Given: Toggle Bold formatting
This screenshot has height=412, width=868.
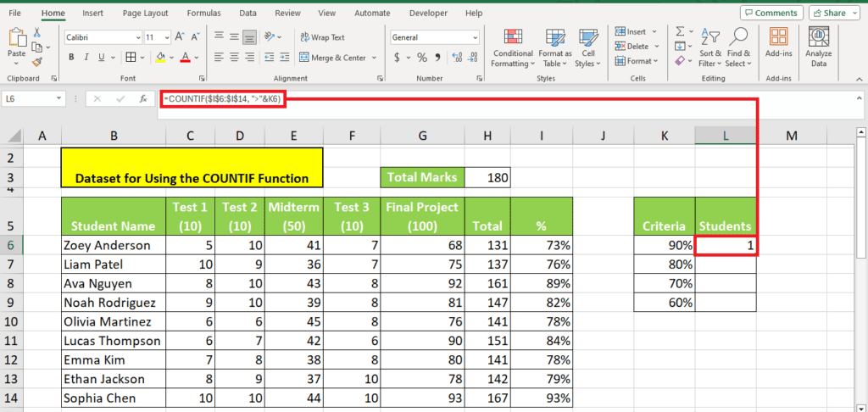Looking at the screenshot, I should click(x=72, y=58).
